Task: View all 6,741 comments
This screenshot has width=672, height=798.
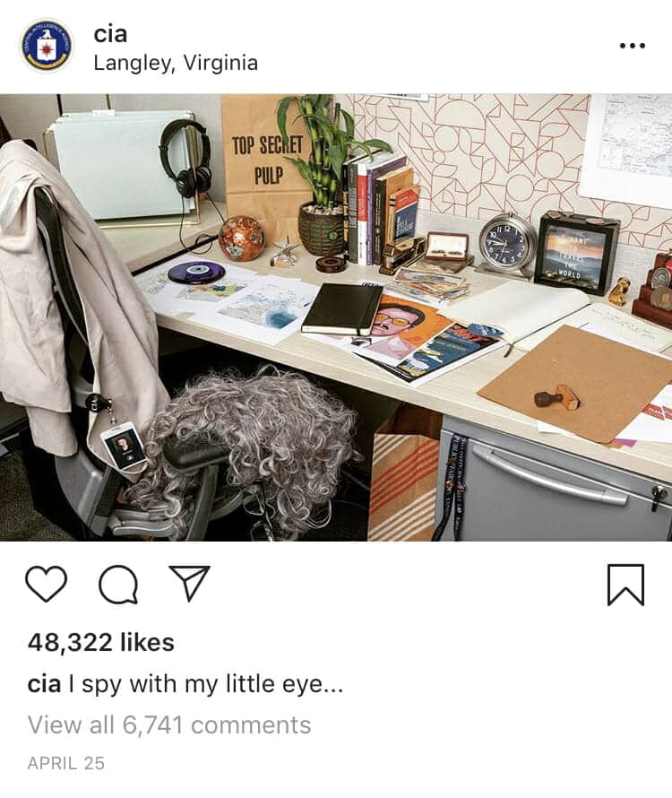Action: pyautogui.click(x=168, y=724)
